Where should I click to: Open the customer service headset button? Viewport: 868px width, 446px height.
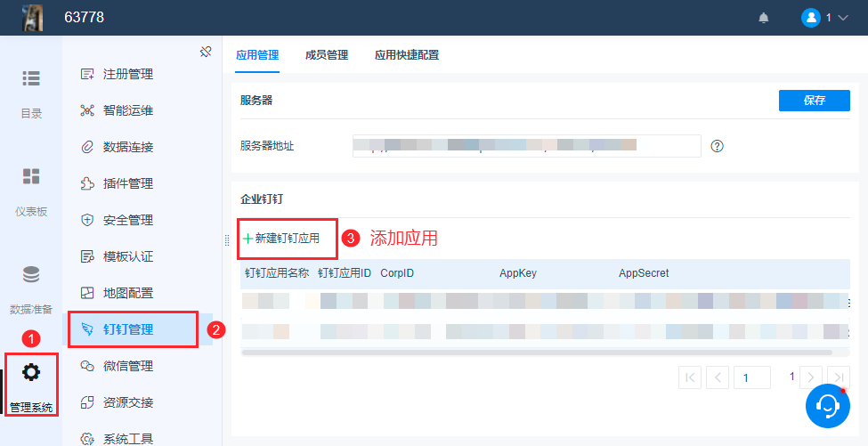(828, 406)
